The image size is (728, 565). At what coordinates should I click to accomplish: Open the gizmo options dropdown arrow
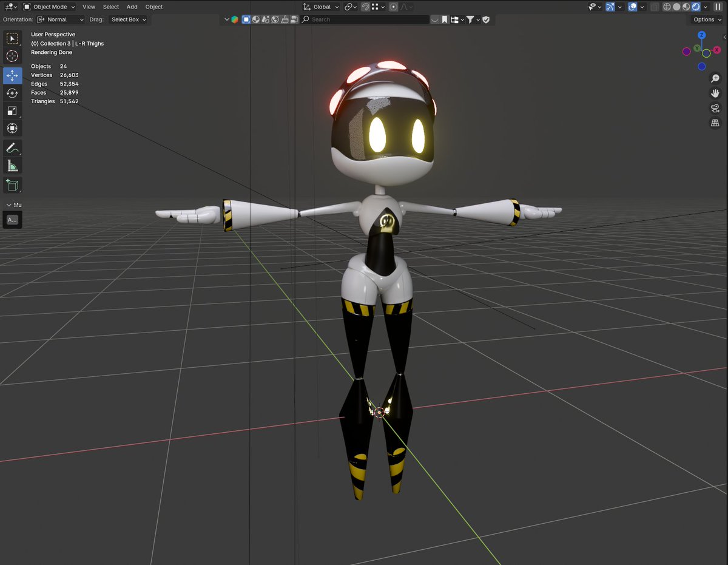(620, 7)
